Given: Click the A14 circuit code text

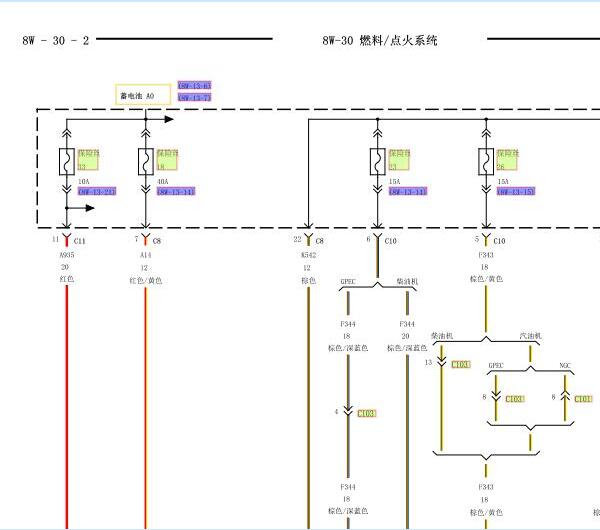Looking at the screenshot, I should coord(145,255).
